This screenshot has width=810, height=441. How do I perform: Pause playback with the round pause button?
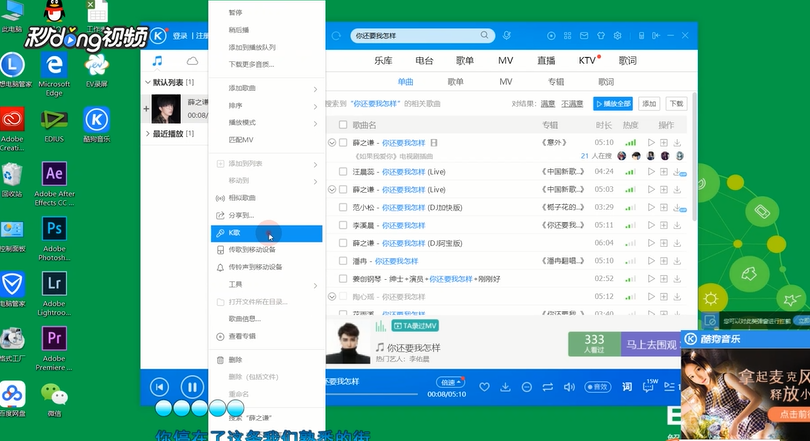tap(192, 387)
